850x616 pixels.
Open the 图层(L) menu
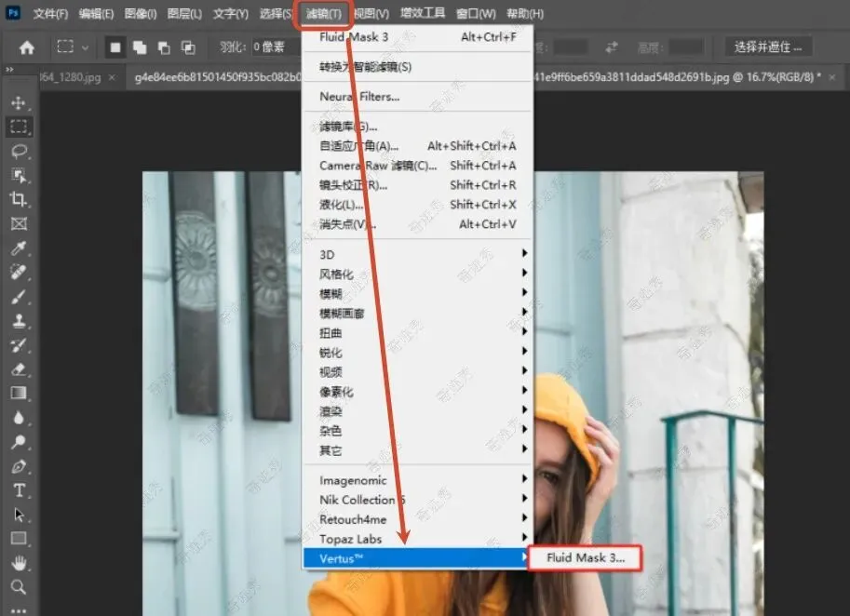(x=184, y=14)
